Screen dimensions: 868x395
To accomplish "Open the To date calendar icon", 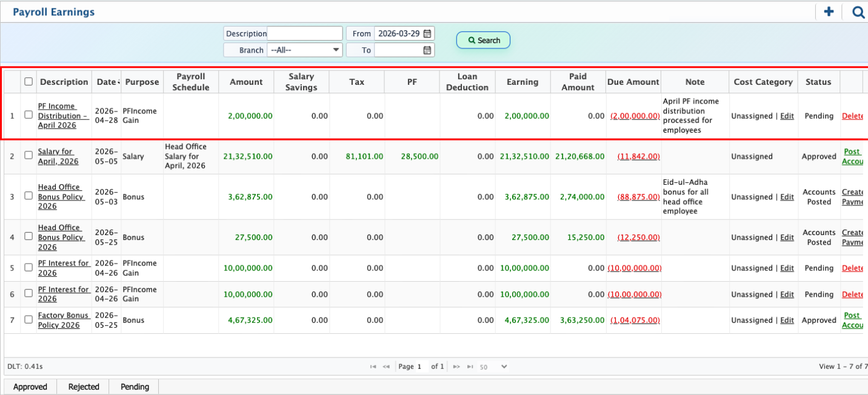I will (427, 50).
